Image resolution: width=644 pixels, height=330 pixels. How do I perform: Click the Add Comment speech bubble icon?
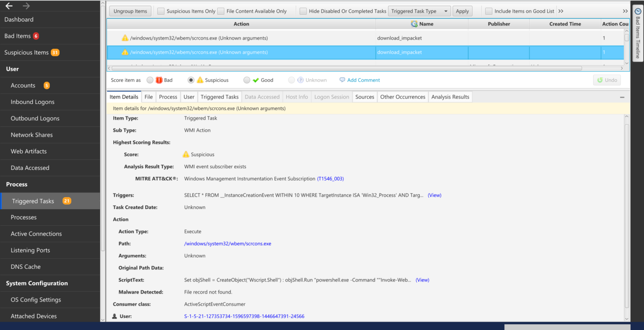coord(343,80)
